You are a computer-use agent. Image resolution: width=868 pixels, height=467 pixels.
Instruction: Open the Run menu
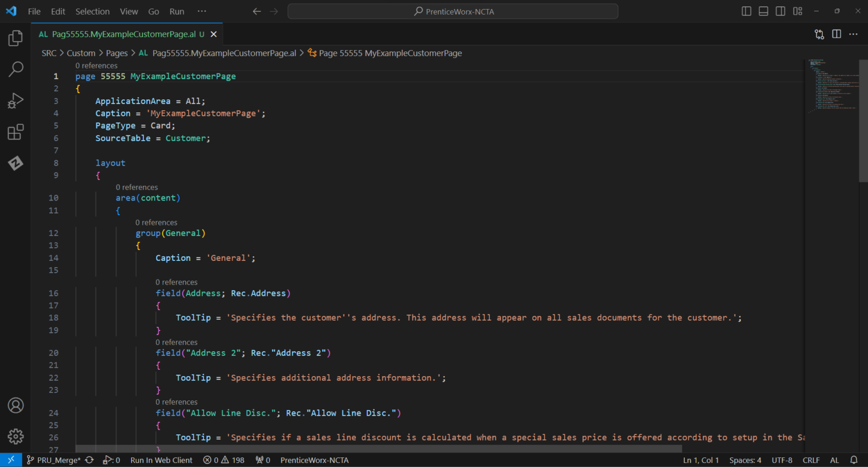click(176, 11)
